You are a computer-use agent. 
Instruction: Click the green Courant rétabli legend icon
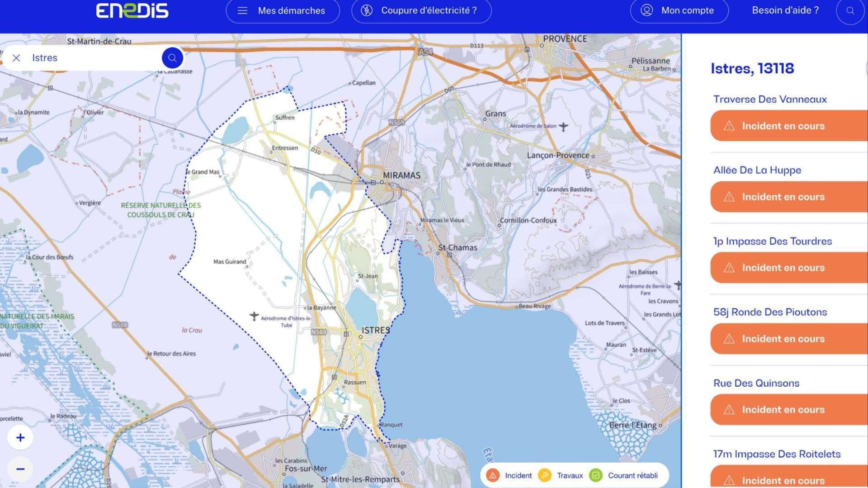(596, 475)
